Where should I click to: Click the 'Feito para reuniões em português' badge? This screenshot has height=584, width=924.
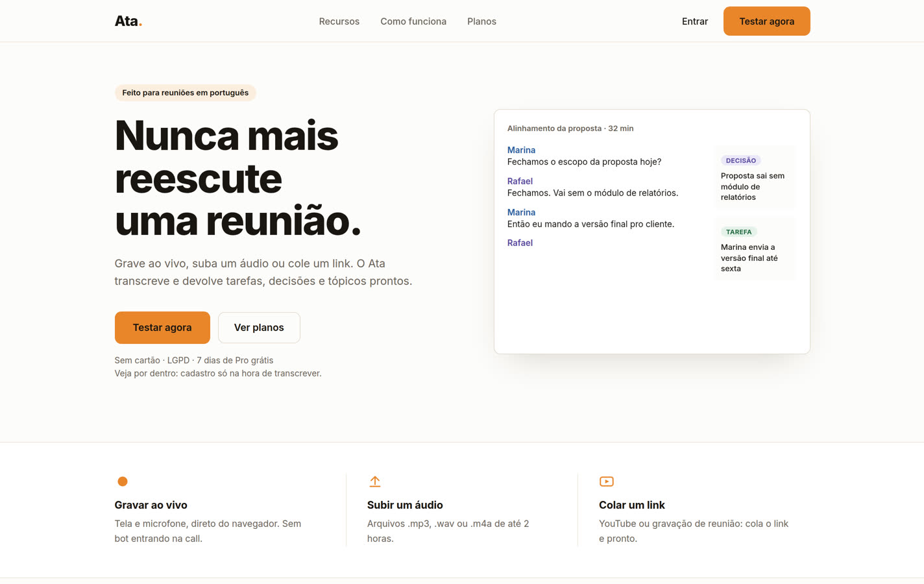(186, 93)
